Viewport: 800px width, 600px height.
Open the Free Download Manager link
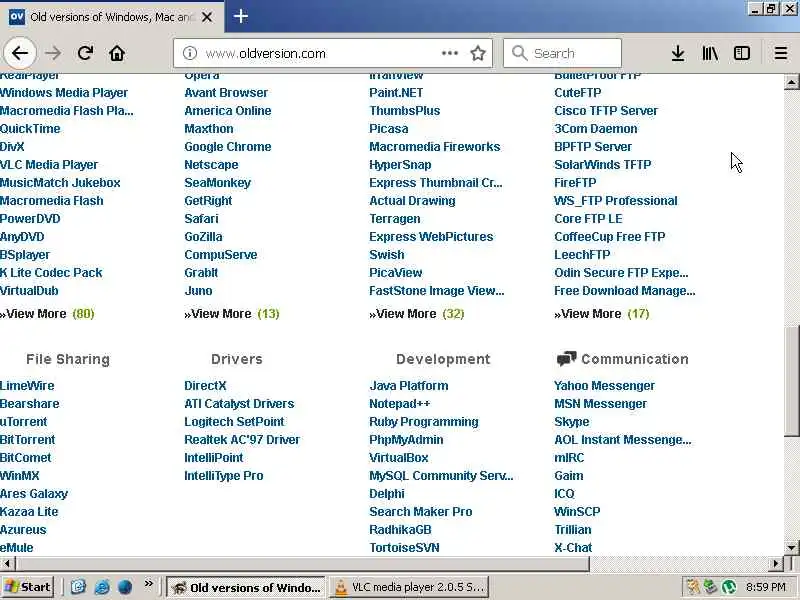[624, 291]
